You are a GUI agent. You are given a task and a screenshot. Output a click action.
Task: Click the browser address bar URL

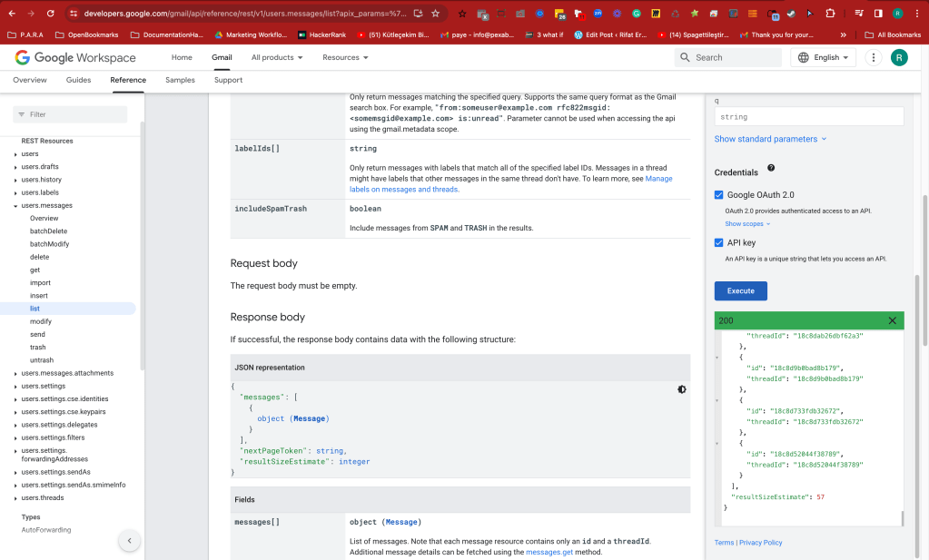[x=244, y=13]
